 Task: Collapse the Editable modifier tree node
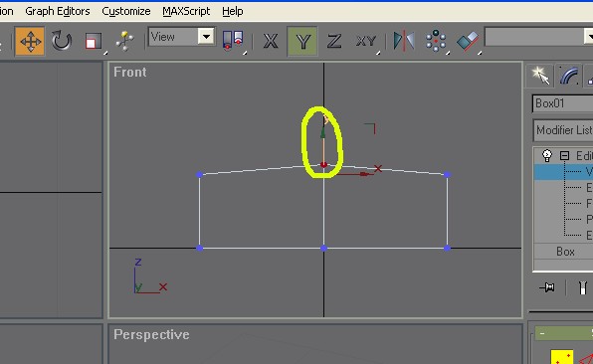coord(564,155)
